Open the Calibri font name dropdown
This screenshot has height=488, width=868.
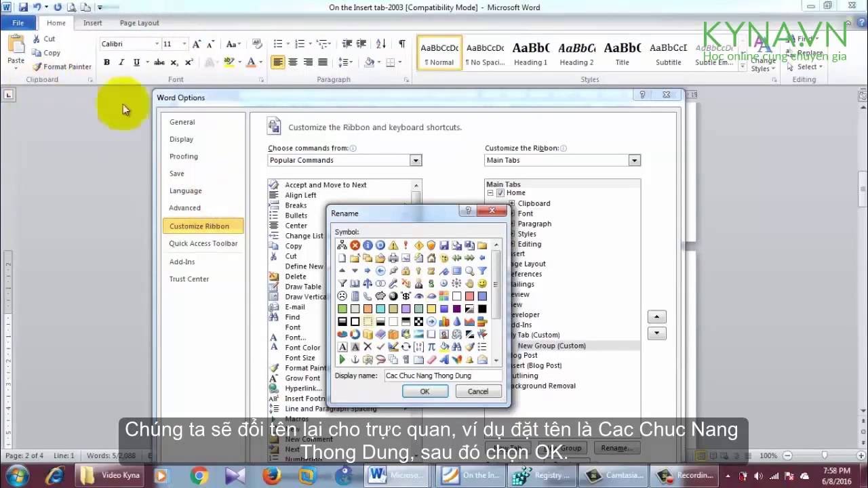tap(157, 44)
